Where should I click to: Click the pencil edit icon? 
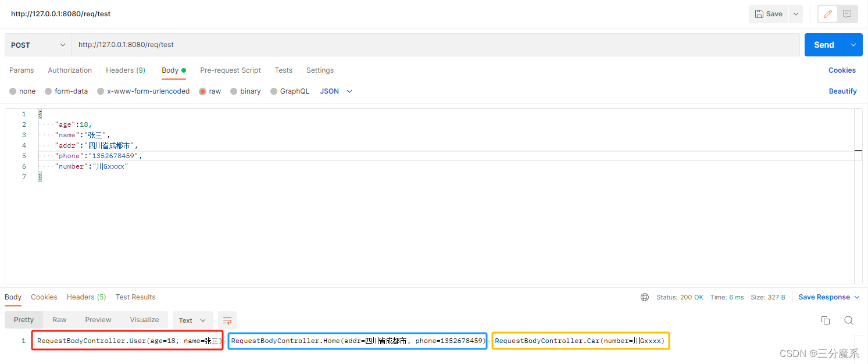pos(828,14)
